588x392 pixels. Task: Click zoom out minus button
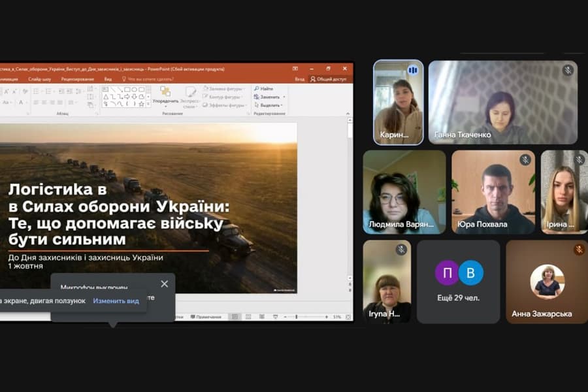(x=286, y=317)
